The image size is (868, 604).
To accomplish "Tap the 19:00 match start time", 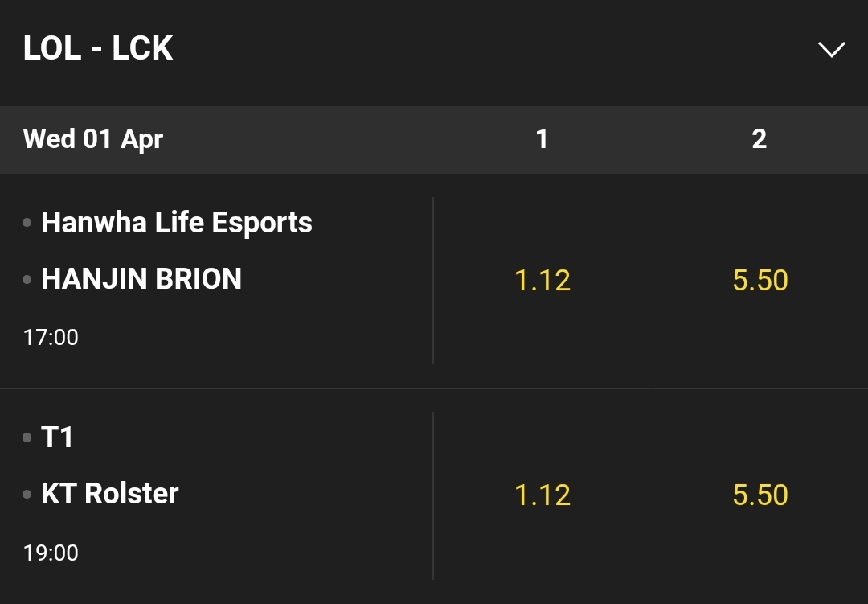I will point(51,553).
